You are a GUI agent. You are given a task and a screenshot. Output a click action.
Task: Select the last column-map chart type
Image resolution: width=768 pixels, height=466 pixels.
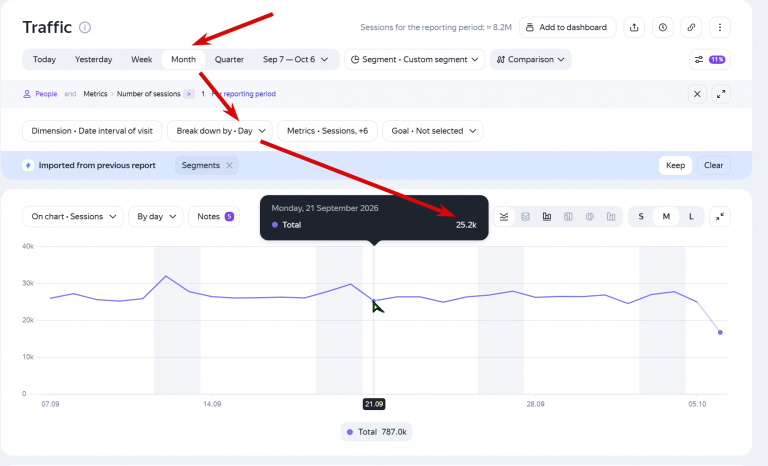(611, 217)
